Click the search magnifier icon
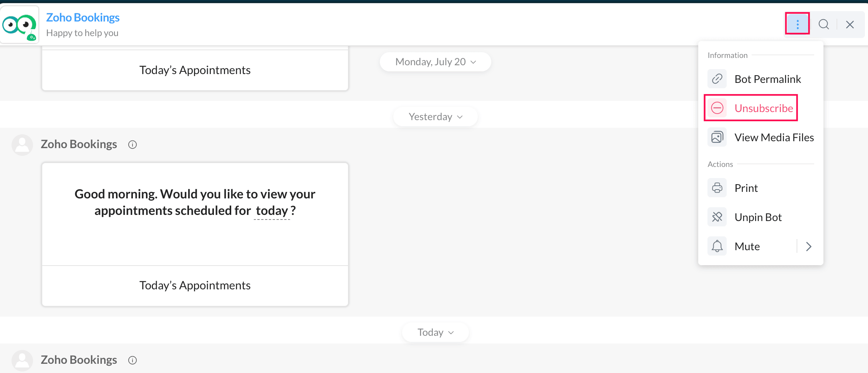The image size is (868, 373). pyautogui.click(x=823, y=24)
